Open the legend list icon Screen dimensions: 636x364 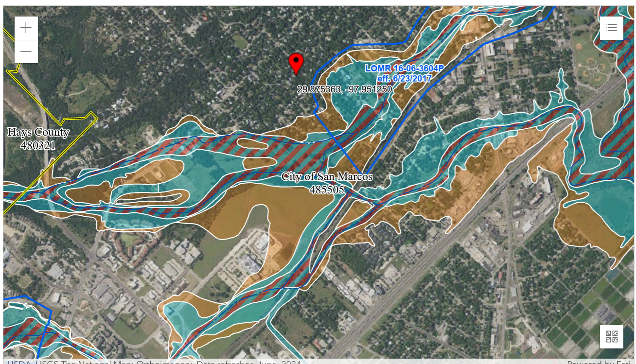click(x=612, y=28)
